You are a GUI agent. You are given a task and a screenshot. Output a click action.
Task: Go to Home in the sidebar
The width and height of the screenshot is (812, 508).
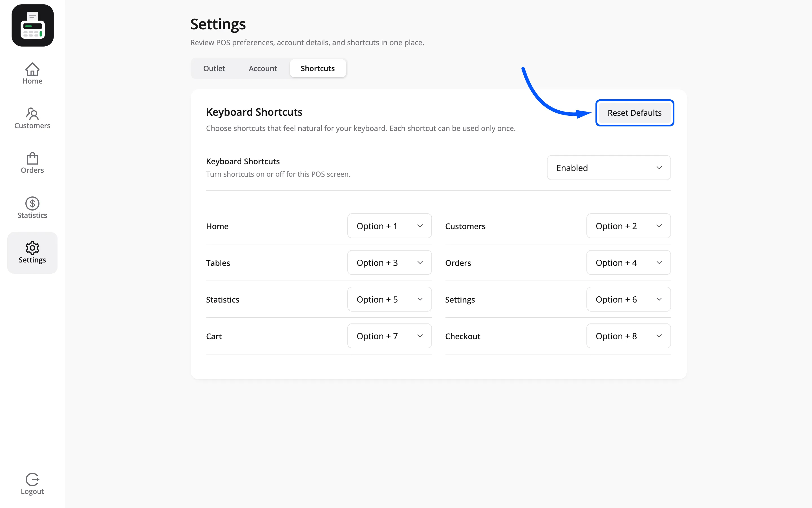32,74
